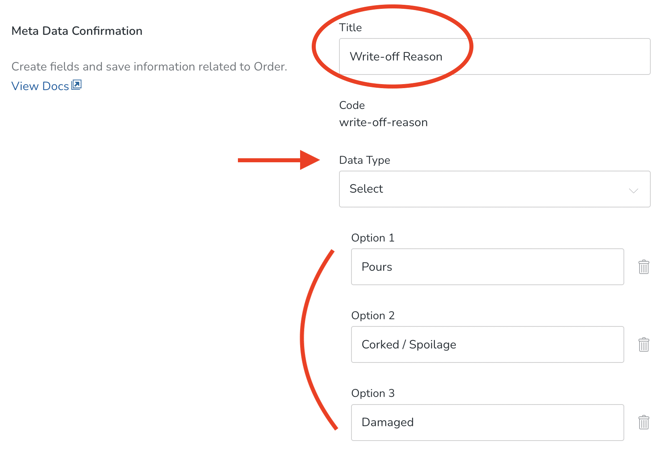Edit the Option 2 "Corked / Spoilage" field

coord(487,345)
